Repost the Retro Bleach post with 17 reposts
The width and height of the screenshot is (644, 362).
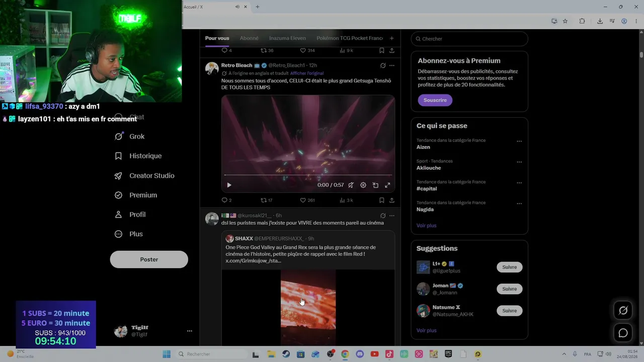[266, 200]
